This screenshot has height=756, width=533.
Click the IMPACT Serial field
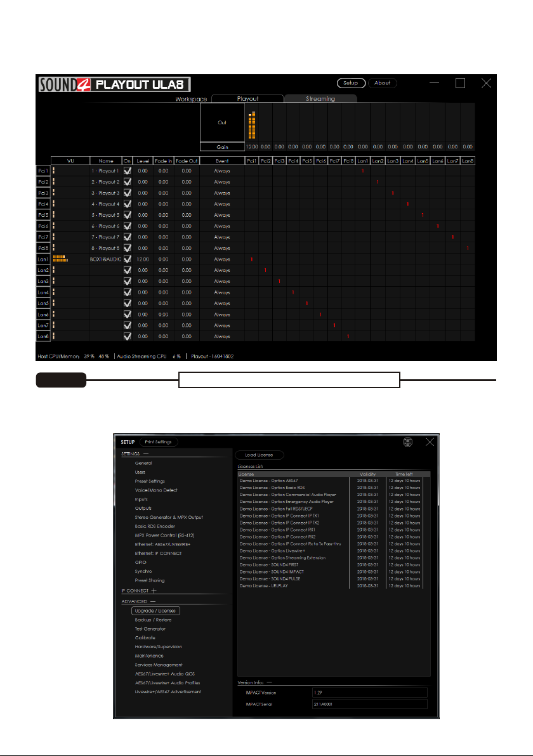click(370, 704)
